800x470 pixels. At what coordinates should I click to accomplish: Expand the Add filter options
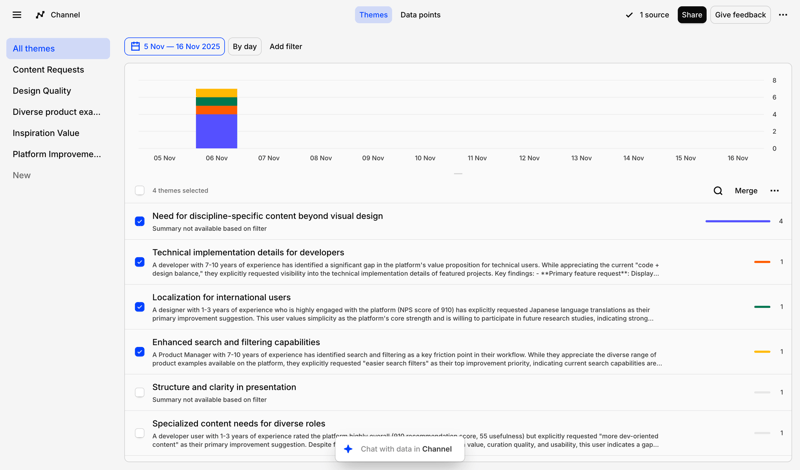pos(286,47)
